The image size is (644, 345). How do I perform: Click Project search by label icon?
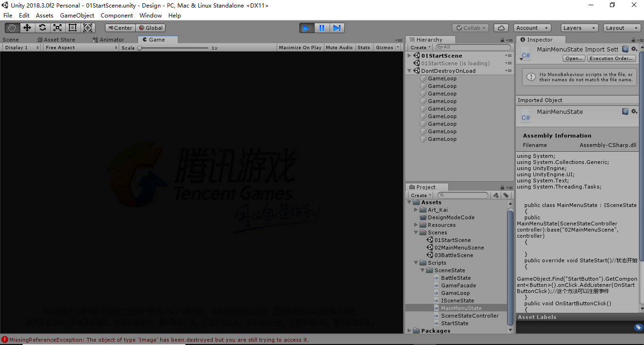pos(506,195)
